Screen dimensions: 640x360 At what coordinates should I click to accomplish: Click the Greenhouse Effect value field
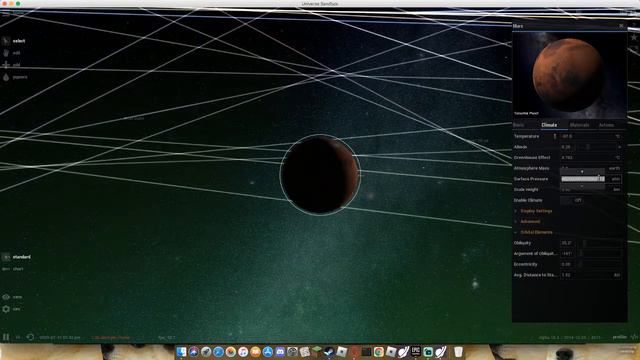587,158
